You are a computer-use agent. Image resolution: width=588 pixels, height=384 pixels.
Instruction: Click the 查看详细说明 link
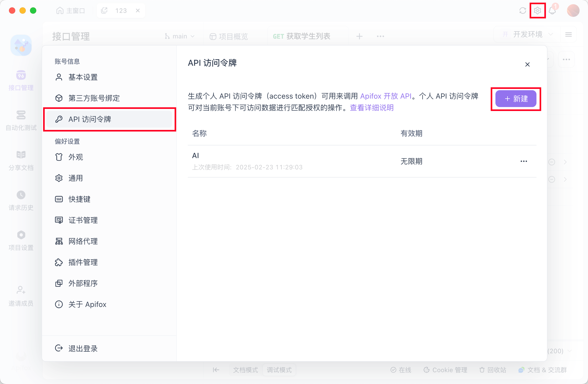372,108
